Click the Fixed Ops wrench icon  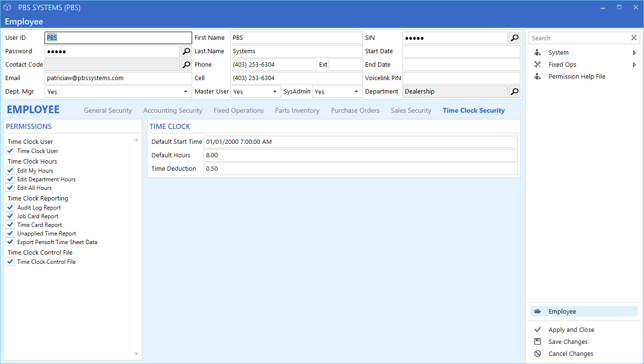click(538, 65)
